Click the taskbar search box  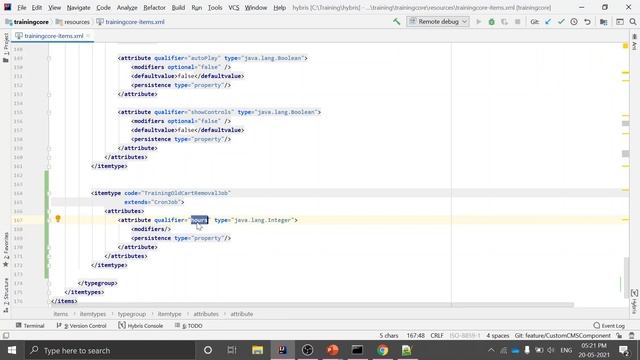tap(109, 350)
